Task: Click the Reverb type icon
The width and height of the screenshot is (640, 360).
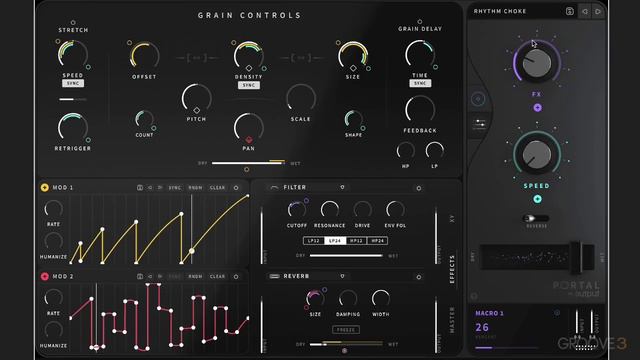Action: click(x=274, y=276)
